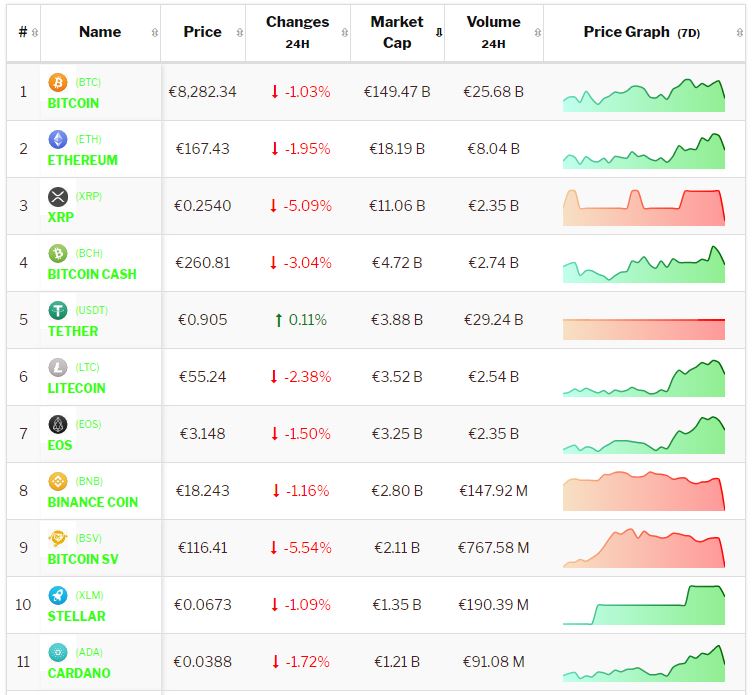Sort by rank number column arrows
The image size is (755, 695).
(36, 32)
